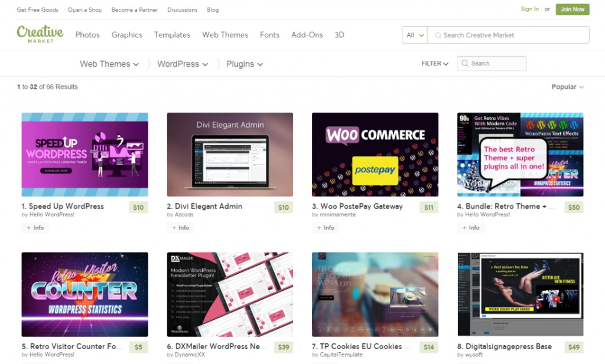Open the author link minimamente
This screenshot has width=605, height=364.
(337, 214)
